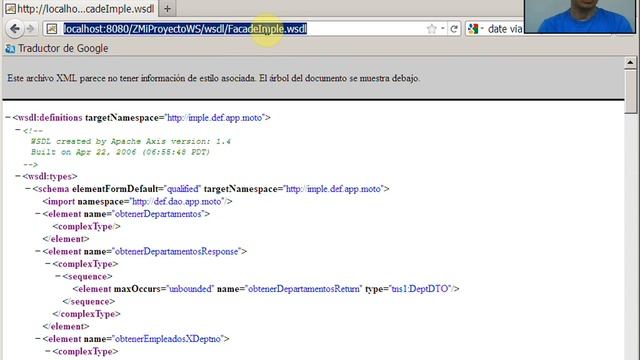Open history dropdown next to bookmark star
The height and width of the screenshot is (360, 640).
443,29
